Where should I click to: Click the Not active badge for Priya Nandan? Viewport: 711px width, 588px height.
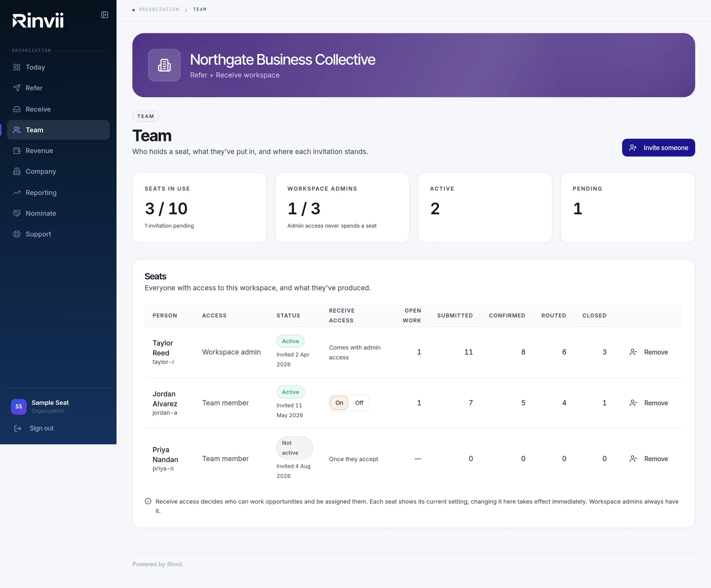tap(295, 448)
